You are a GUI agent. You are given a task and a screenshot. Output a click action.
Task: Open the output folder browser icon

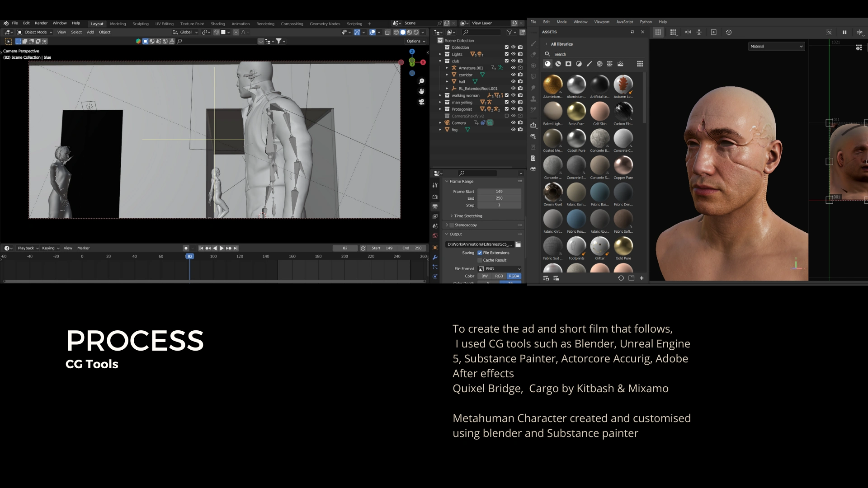click(518, 244)
